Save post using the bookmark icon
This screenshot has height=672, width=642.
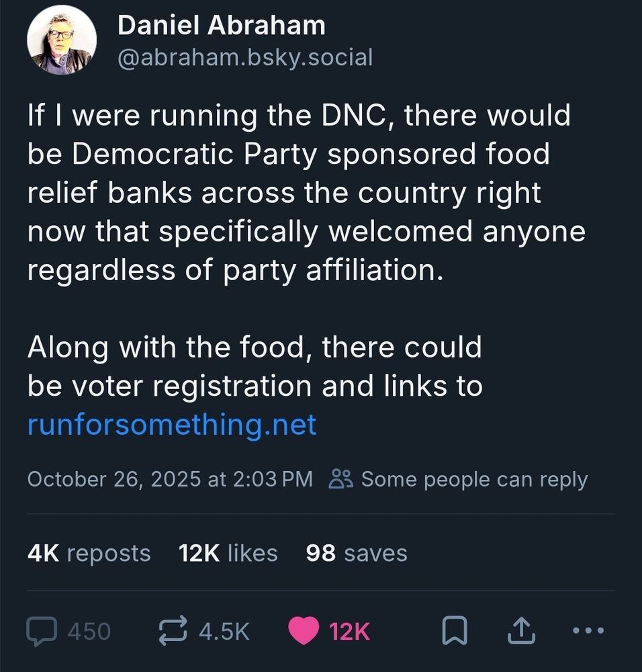point(456,630)
